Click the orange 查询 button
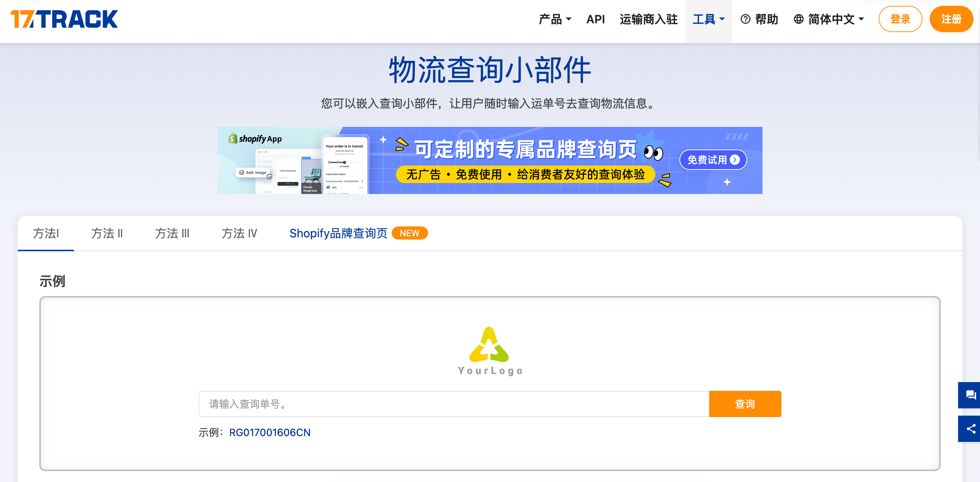 (745, 404)
